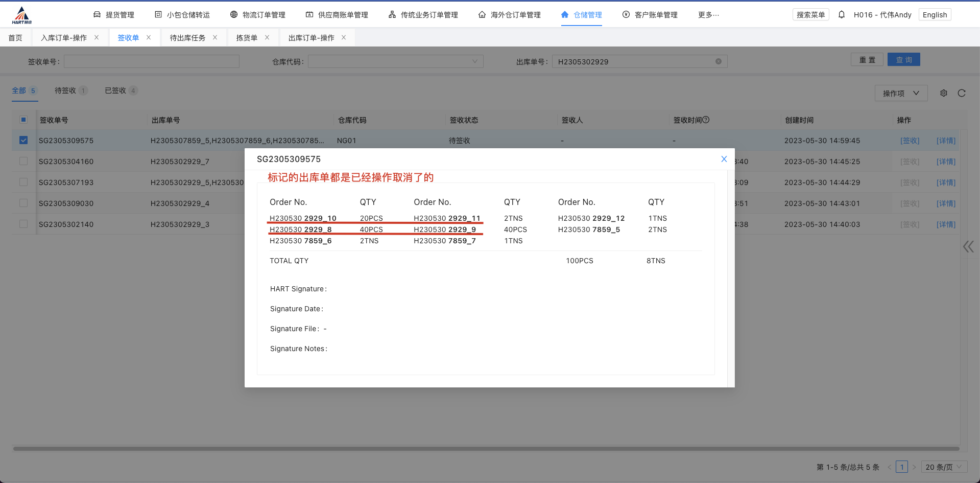Click the 重置 reset button

pyautogui.click(x=867, y=60)
